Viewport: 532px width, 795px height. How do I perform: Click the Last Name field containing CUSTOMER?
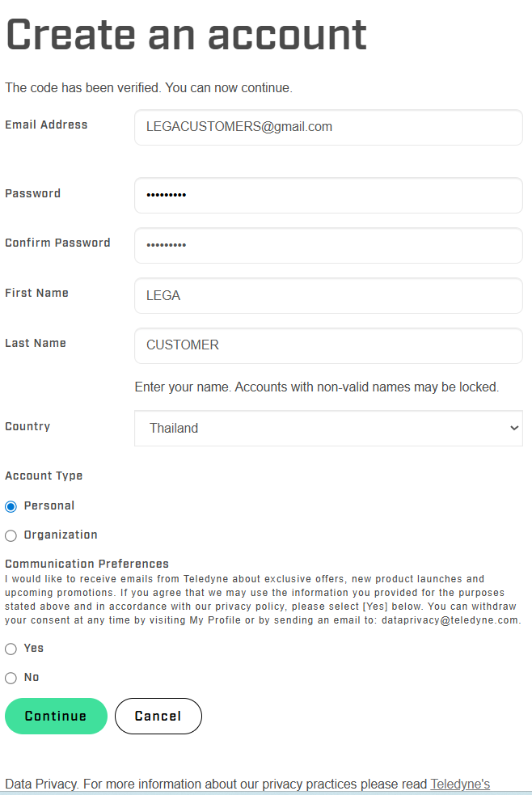328,345
